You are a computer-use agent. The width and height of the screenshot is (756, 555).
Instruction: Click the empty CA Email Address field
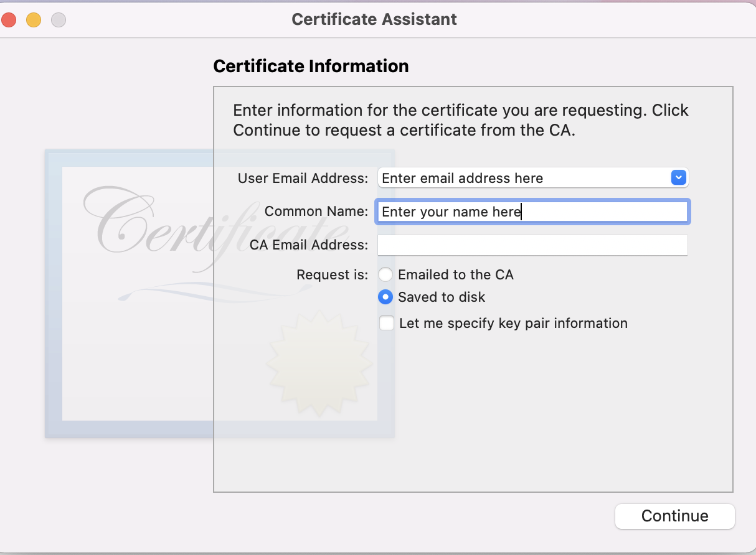tap(532, 245)
